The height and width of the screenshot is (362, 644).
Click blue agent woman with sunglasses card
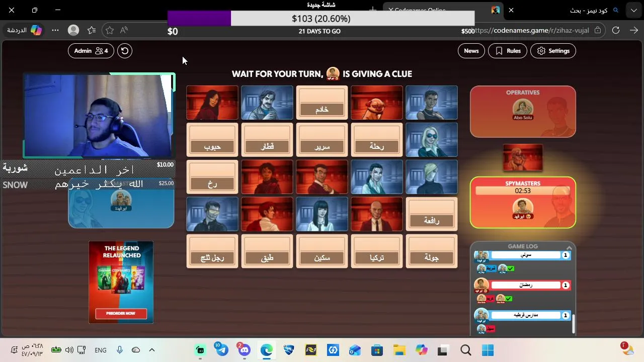click(x=432, y=140)
